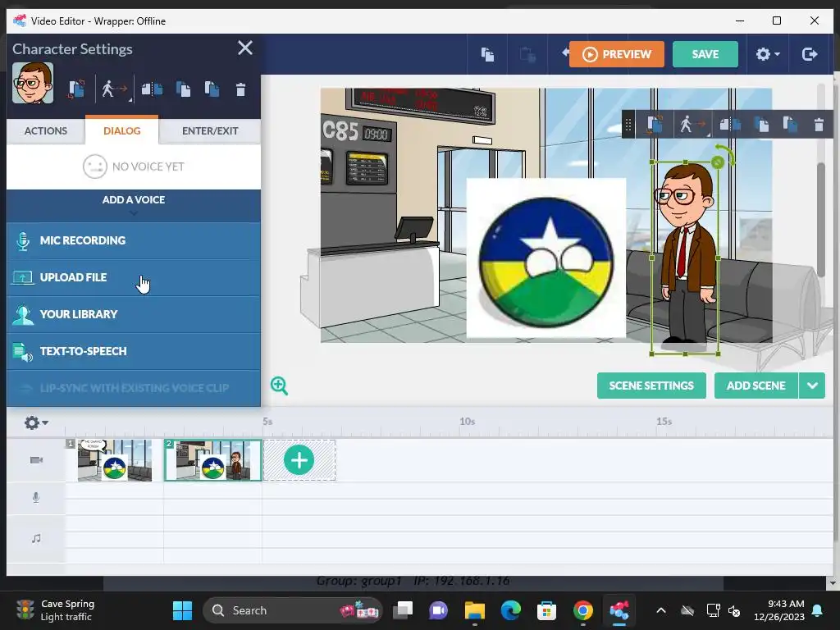Select scene 1 thumbnail in timeline
The height and width of the screenshot is (630, 840).
pos(114,460)
